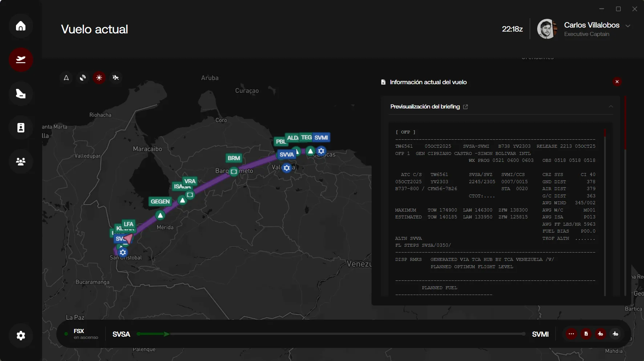The image size is (644, 361).
Task: Toggle the sun day/night map layer
Action: pyautogui.click(x=99, y=78)
